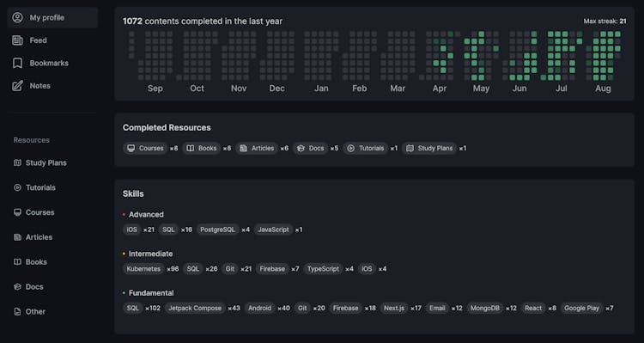Select the Study Plans map icon in sidebar
Viewport: 644px width, 343px height.
[17, 162]
